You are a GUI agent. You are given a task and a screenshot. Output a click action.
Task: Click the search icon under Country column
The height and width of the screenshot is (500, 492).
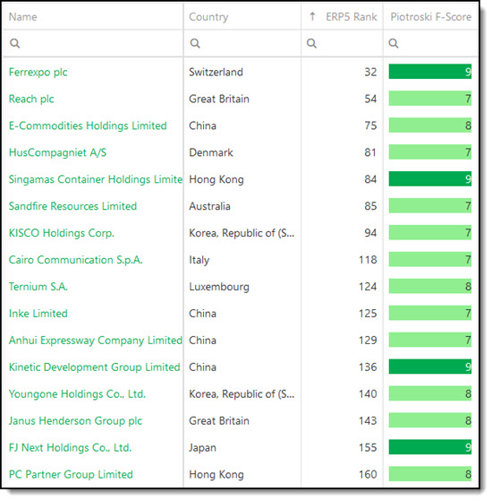[195, 43]
